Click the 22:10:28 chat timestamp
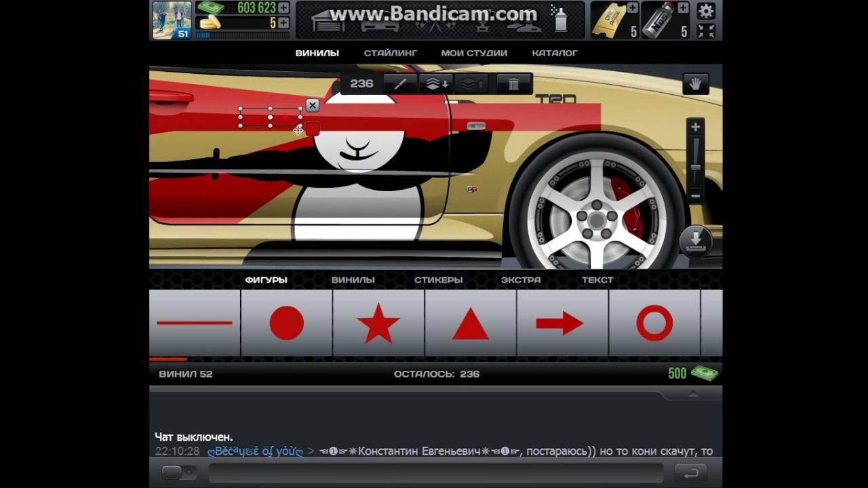The width and height of the screenshot is (868, 488). point(177,451)
